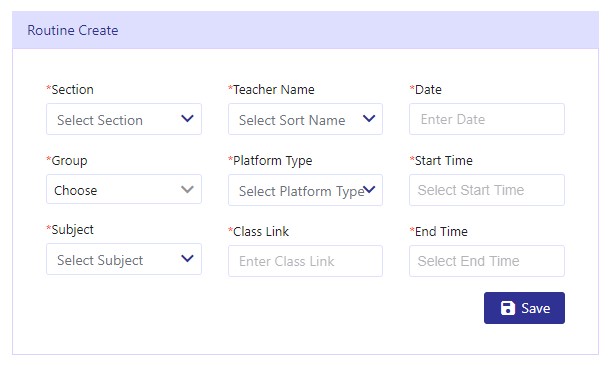Click the Platform Type chevron arrow
This screenshot has height=366, width=611.
pos(369,189)
